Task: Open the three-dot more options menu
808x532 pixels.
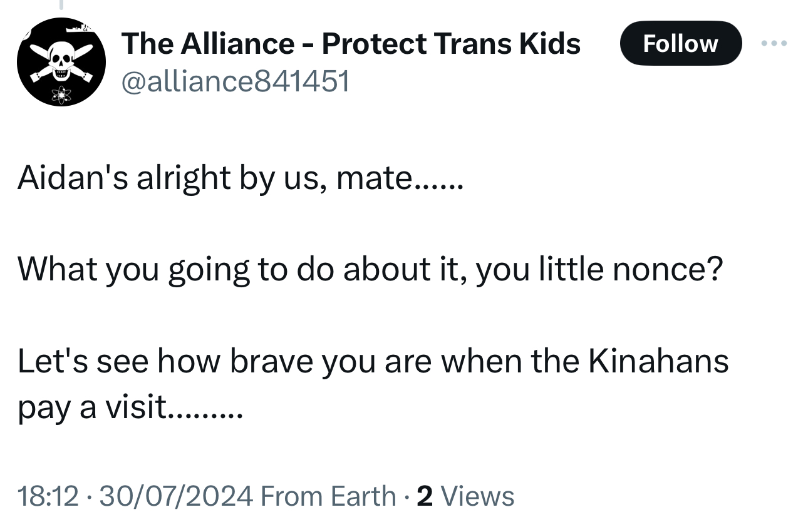Action: coord(773,44)
